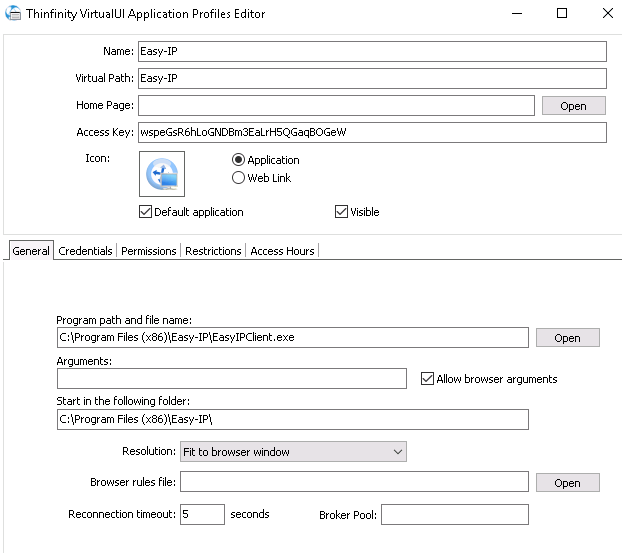622x553 pixels.
Task: Click into the Arguments field
Action: click(x=232, y=378)
